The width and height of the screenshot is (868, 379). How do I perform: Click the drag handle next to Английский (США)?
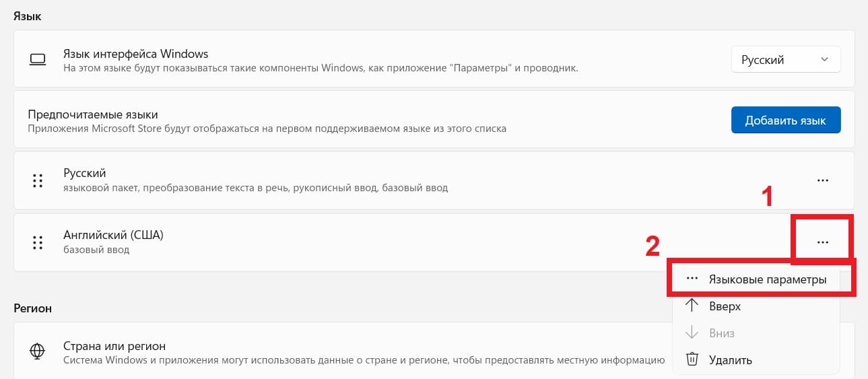(x=38, y=242)
